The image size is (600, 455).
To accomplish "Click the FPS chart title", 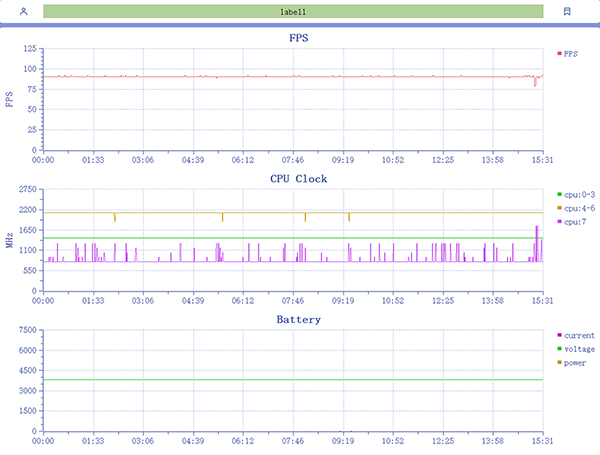I will tap(299, 38).
